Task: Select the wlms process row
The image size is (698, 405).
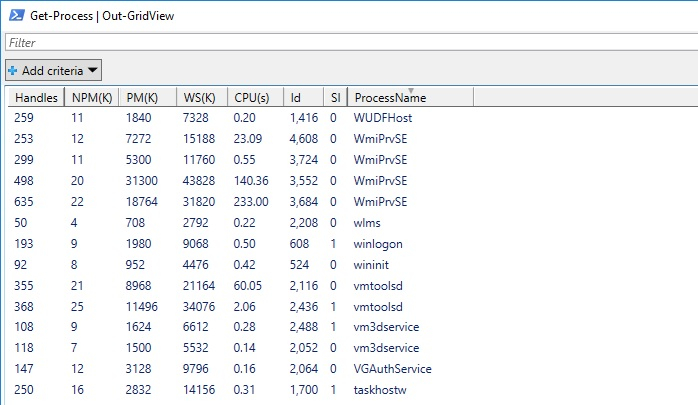Action: tap(368, 222)
